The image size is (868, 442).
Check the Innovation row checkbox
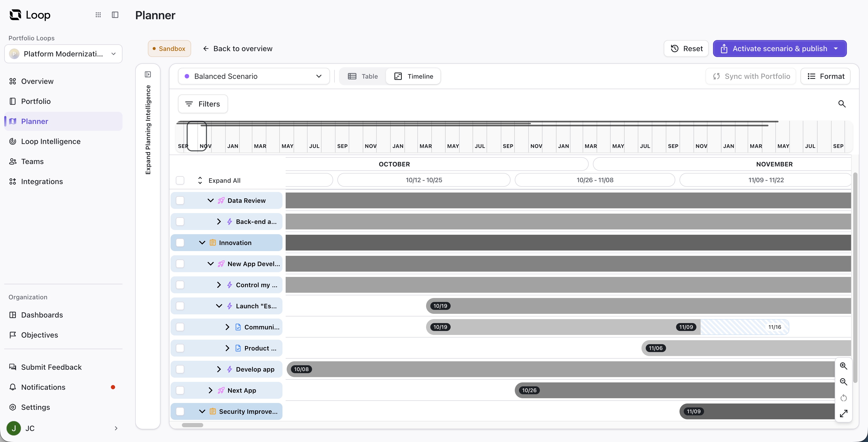coord(180,243)
